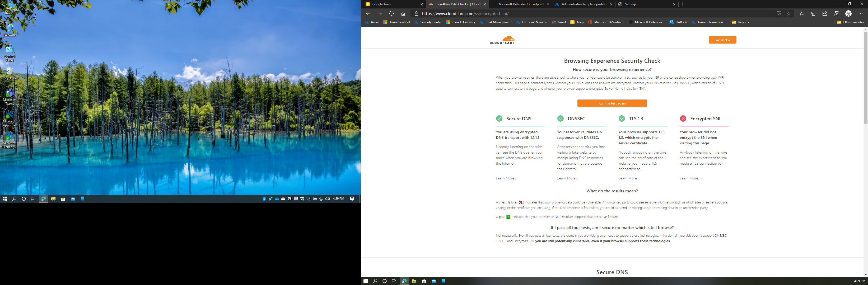Image resolution: width=868 pixels, height=285 pixels.
Task: Go to the browser home page
Action: coord(403,14)
